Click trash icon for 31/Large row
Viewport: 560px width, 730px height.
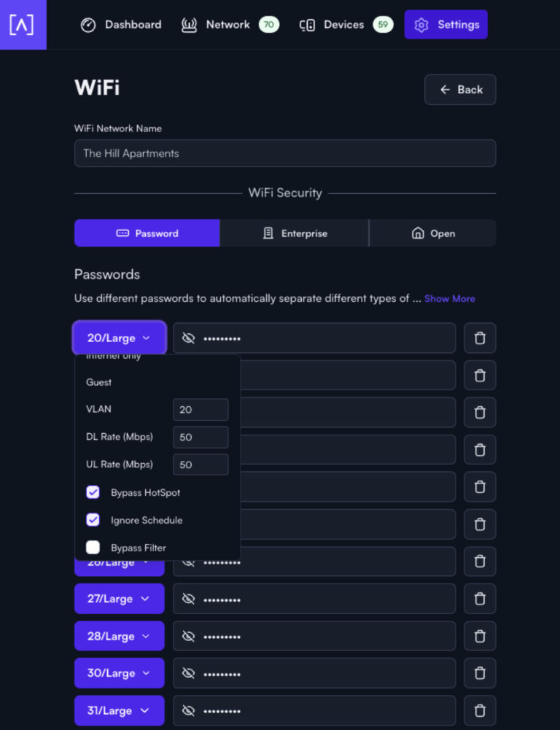480,710
